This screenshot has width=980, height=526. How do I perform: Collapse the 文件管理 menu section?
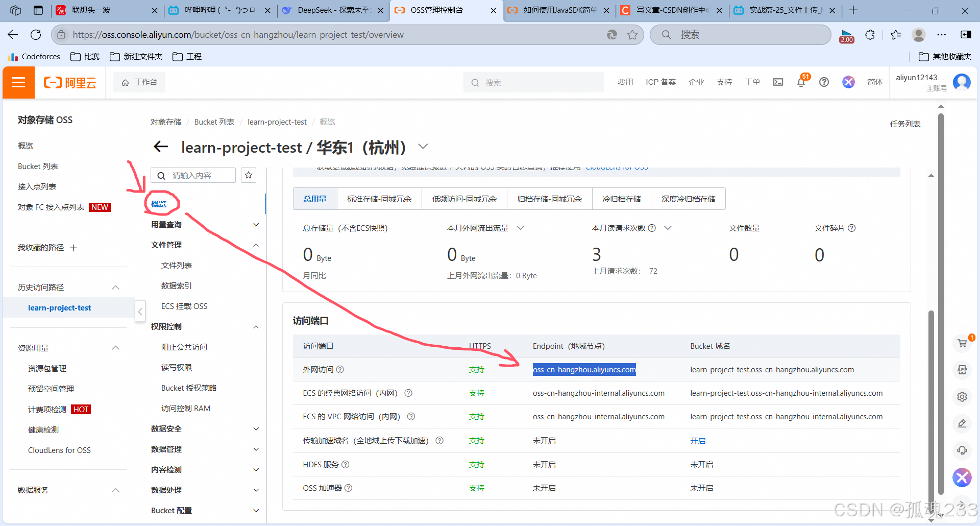coord(256,245)
